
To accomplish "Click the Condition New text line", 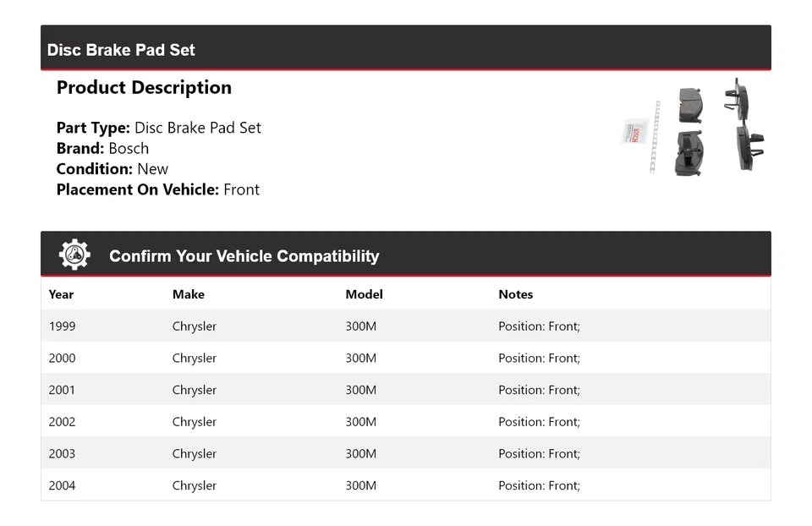I will coord(112,169).
